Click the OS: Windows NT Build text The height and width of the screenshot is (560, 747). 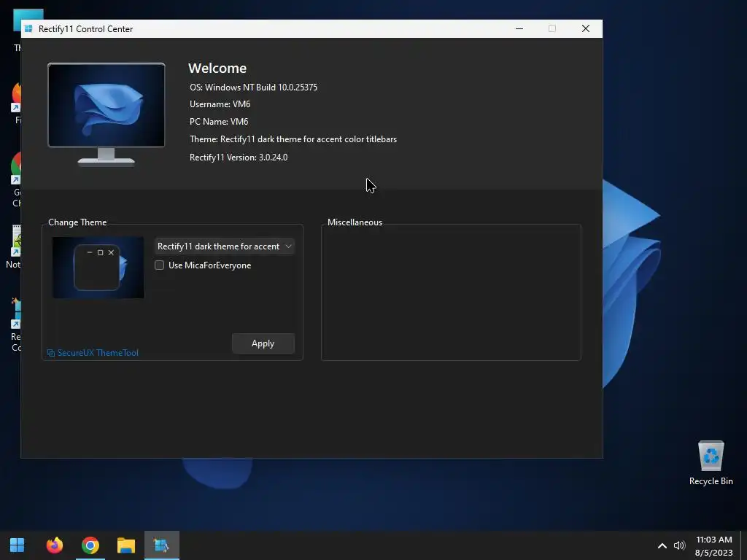(253, 87)
